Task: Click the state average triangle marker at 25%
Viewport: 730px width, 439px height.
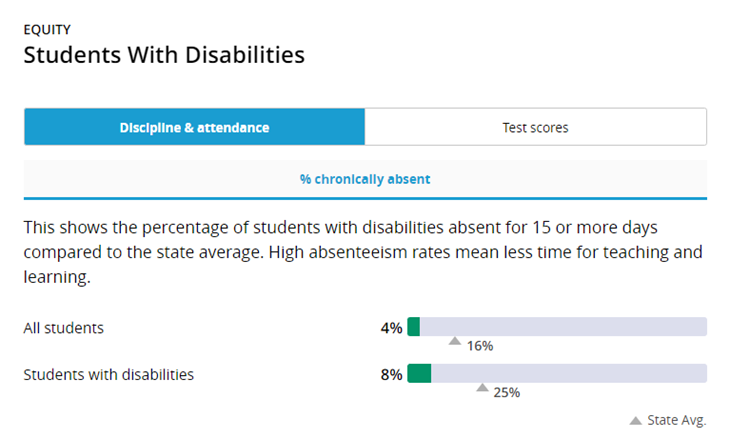Action: [x=482, y=387]
